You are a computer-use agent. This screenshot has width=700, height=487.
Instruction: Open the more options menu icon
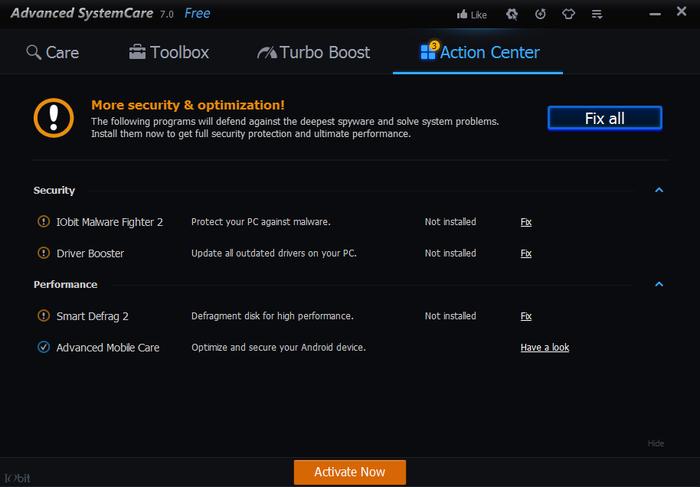(597, 15)
